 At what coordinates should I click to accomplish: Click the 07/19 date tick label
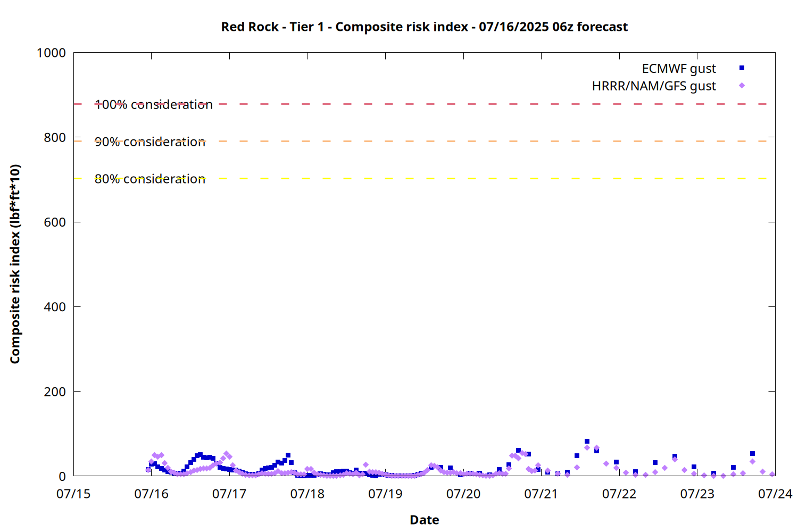click(385, 494)
